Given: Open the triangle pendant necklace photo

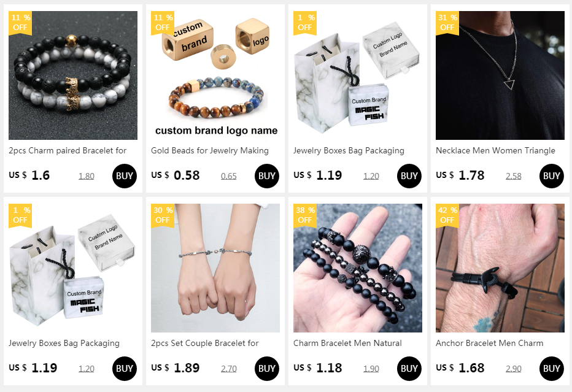Looking at the screenshot, I should click(x=500, y=75).
